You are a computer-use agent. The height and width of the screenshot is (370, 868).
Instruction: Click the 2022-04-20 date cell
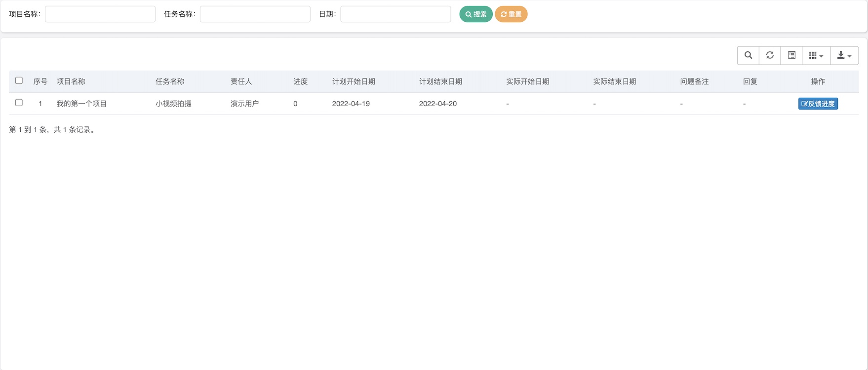pyautogui.click(x=437, y=104)
